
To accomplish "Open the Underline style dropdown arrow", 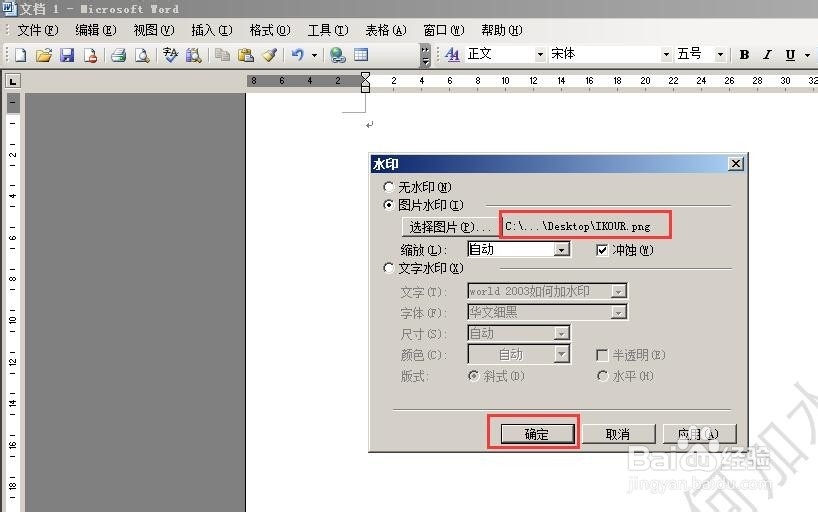I will (808, 55).
